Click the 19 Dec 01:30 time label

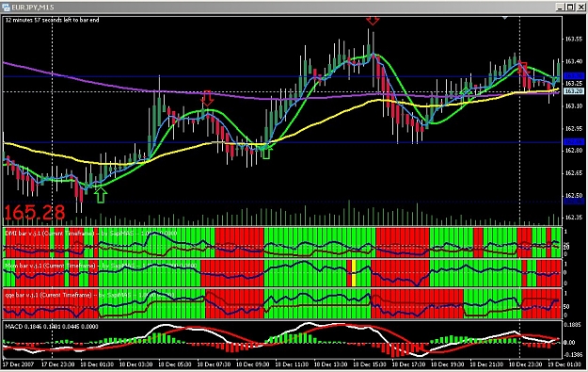point(564,364)
